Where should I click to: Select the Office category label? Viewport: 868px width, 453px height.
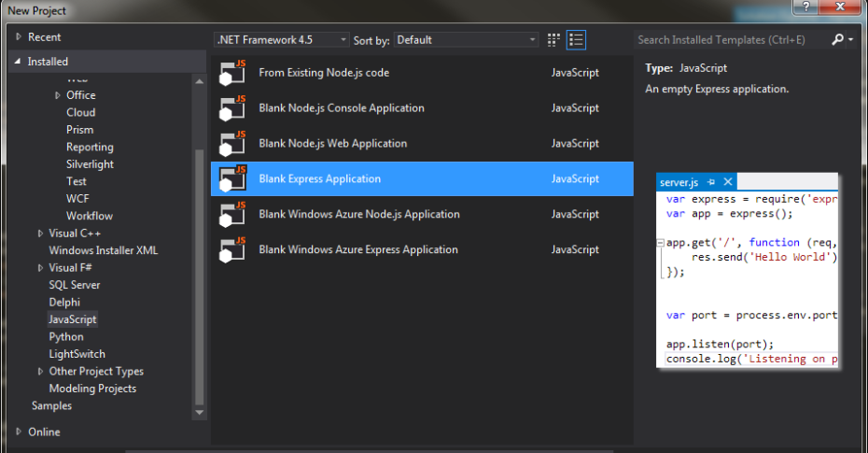point(81,95)
